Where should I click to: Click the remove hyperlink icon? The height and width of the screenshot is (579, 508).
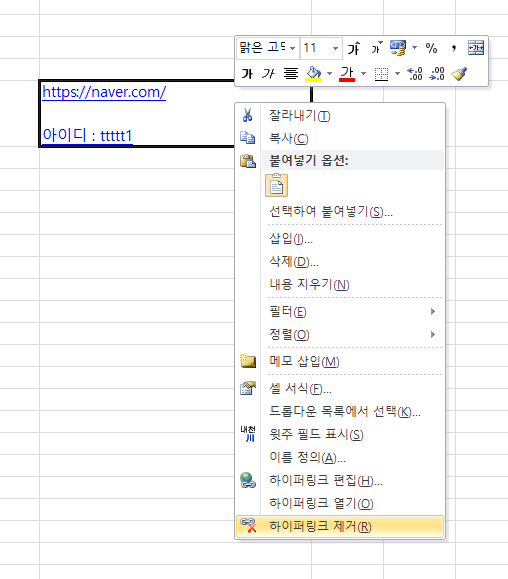tap(248, 525)
